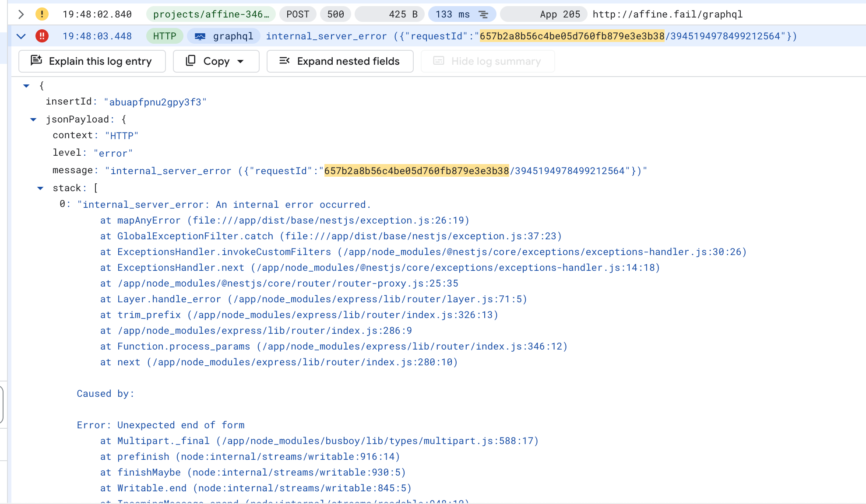Click the Hide log summary button

[488, 61]
